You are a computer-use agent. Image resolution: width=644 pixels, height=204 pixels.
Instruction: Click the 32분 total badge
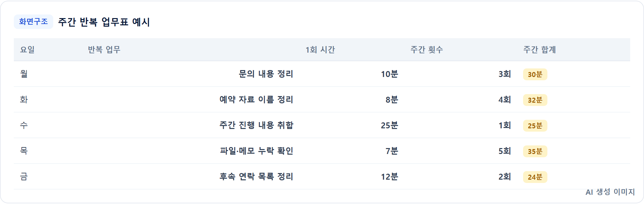535,100
